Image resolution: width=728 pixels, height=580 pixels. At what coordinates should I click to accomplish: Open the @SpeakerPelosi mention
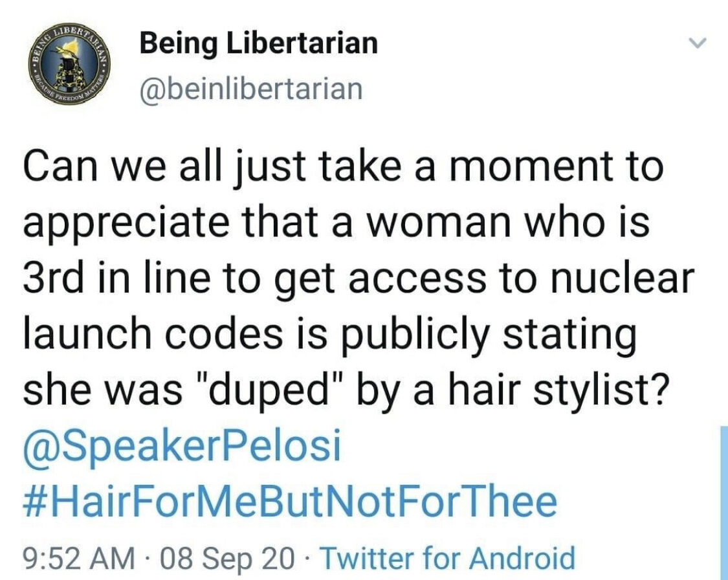(x=182, y=448)
